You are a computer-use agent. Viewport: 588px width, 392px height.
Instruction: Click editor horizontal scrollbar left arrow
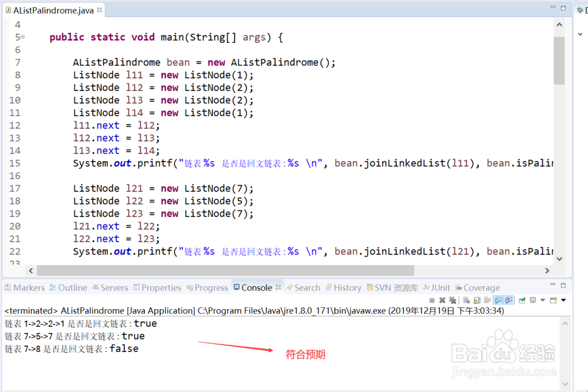(31, 270)
